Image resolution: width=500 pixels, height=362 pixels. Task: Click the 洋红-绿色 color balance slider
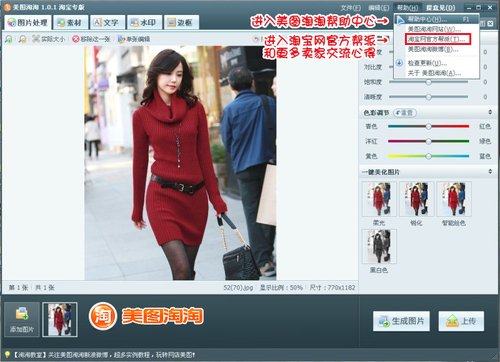[429, 141]
